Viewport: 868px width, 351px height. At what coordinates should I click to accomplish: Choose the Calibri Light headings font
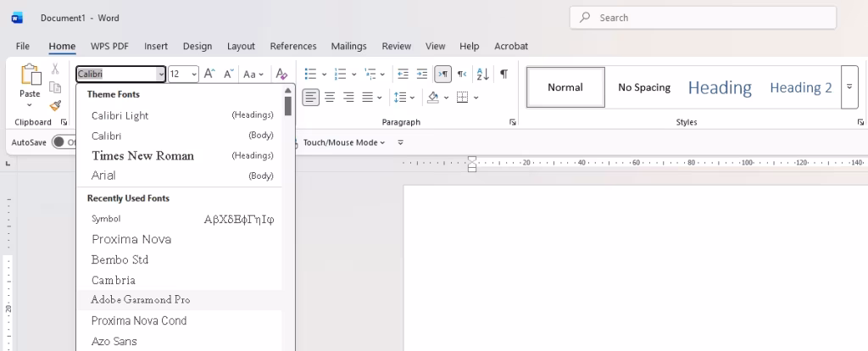tap(180, 115)
